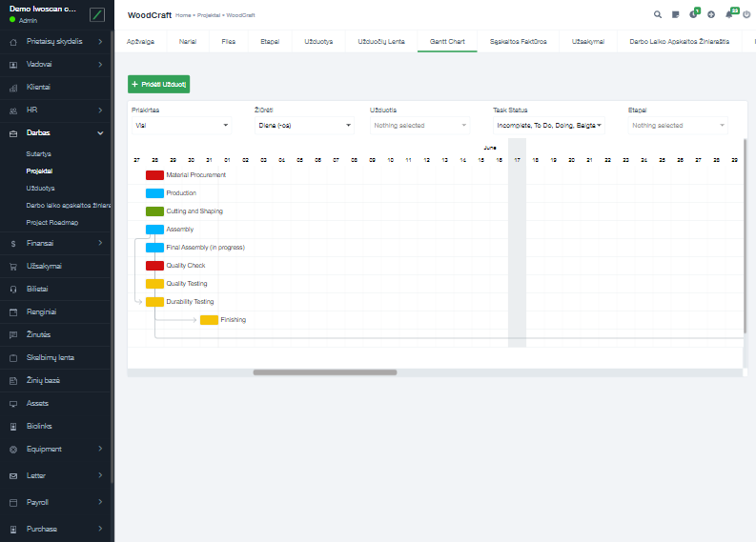Switch to the Etapai tab

270,42
